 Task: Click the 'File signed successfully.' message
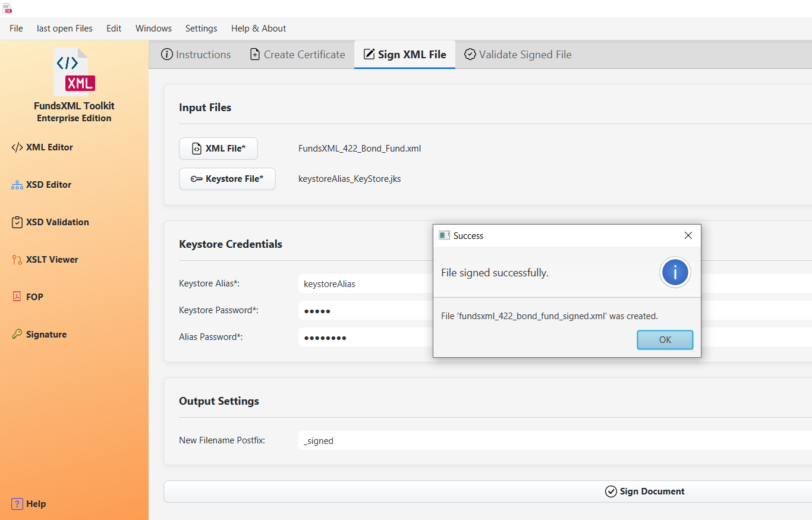click(x=495, y=273)
